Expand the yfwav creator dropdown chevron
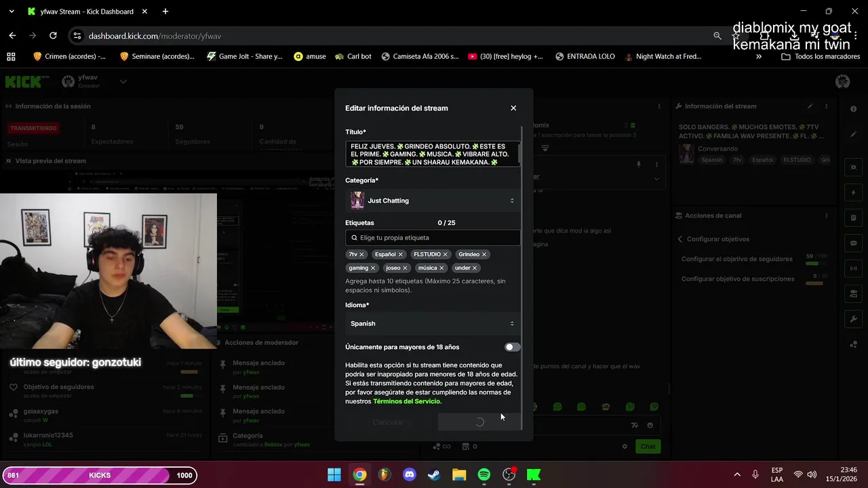Image resolution: width=868 pixels, height=488 pixels. [123, 82]
